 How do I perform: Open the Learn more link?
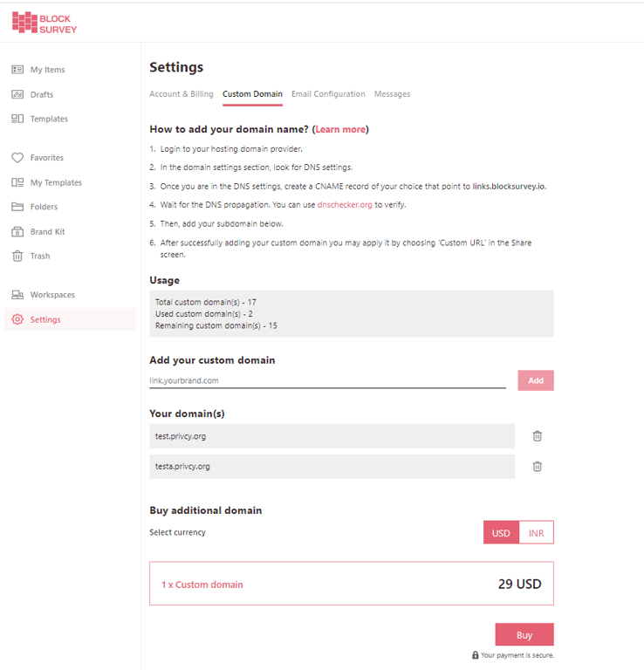point(340,130)
